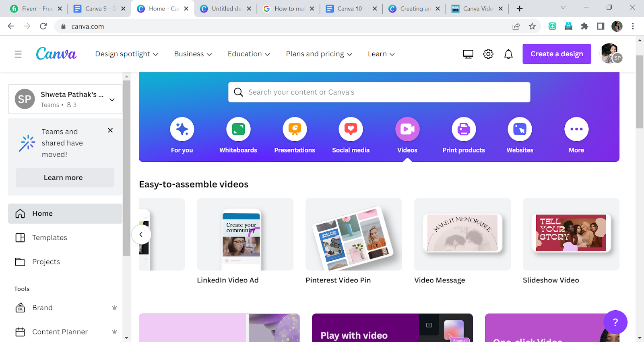Open the More categories icon
Image resolution: width=644 pixels, height=342 pixels.
576,129
